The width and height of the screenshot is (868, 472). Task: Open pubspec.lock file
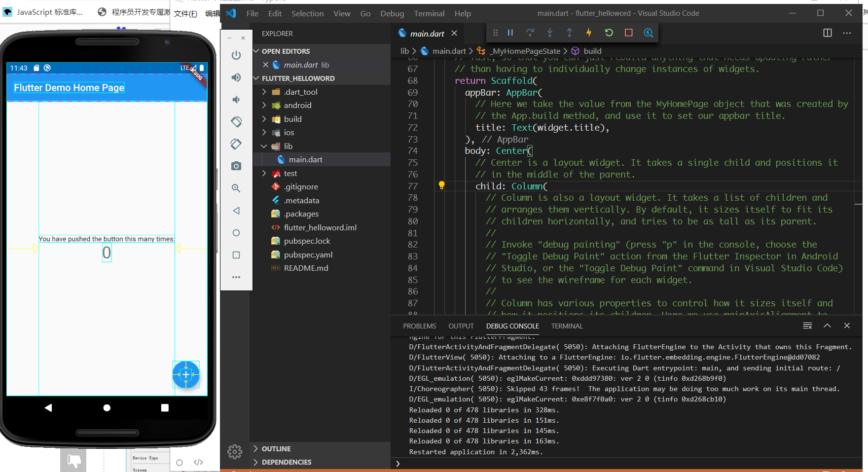pyautogui.click(x=322, y=241)
